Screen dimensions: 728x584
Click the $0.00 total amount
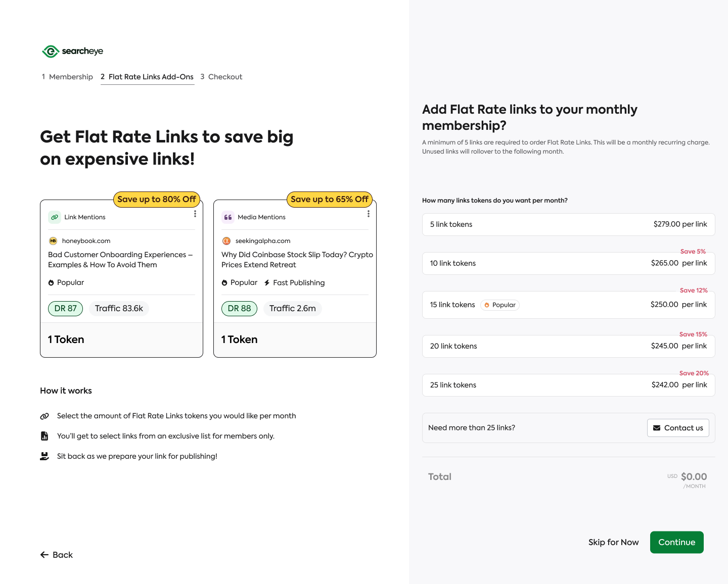[694, 476]
